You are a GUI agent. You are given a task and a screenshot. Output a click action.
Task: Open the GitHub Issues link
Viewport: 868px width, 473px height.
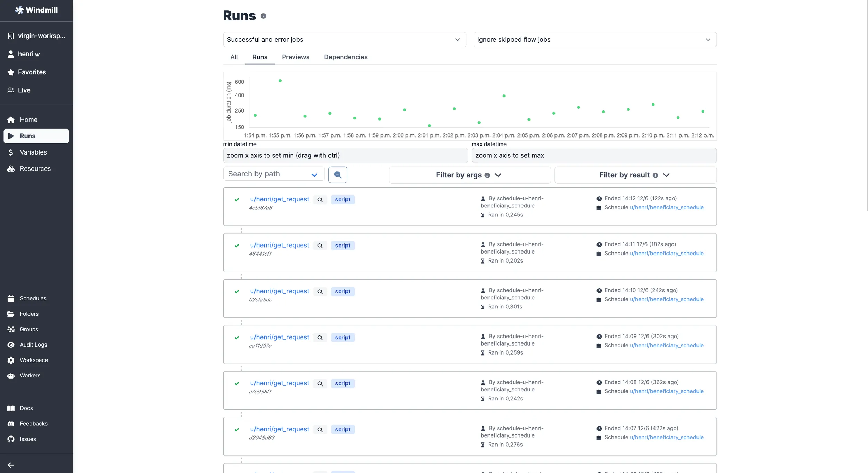pyautogui.click(x=27, y=439)
